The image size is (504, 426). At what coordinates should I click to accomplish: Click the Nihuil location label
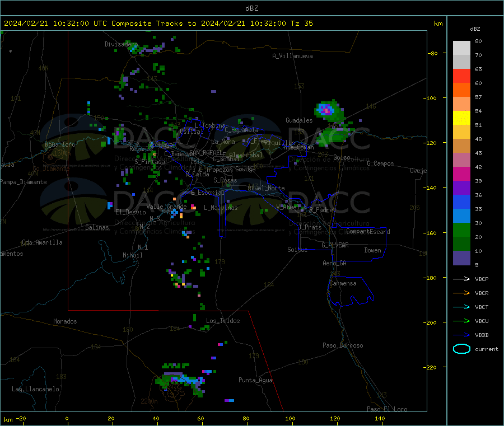point(132,255)
